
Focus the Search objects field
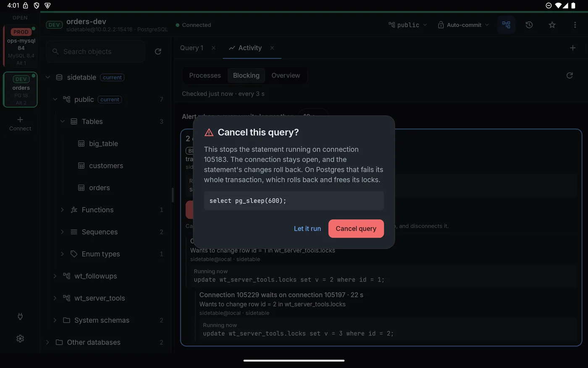coord(96,51)
